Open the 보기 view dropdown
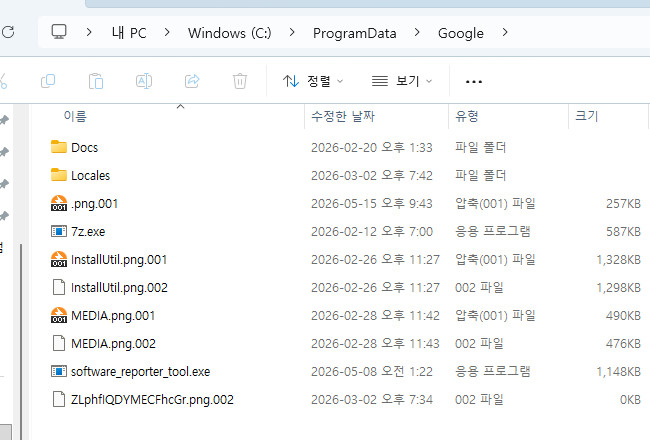Viewport: 650px width, 440px height. (402, 81)
